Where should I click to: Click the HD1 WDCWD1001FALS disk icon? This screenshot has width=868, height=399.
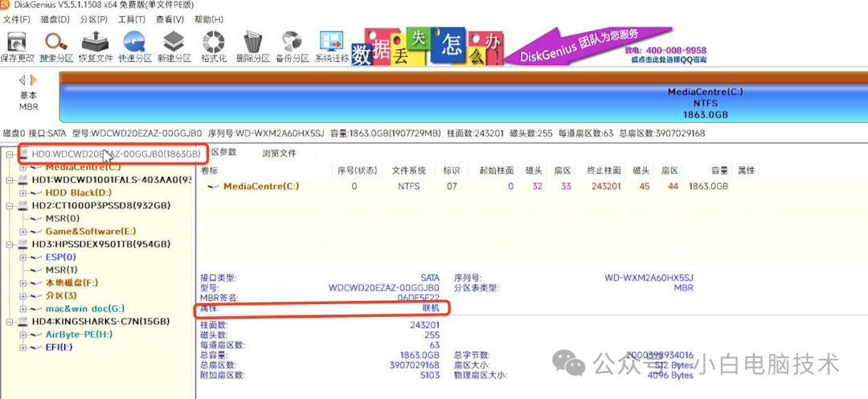(23, 179)
